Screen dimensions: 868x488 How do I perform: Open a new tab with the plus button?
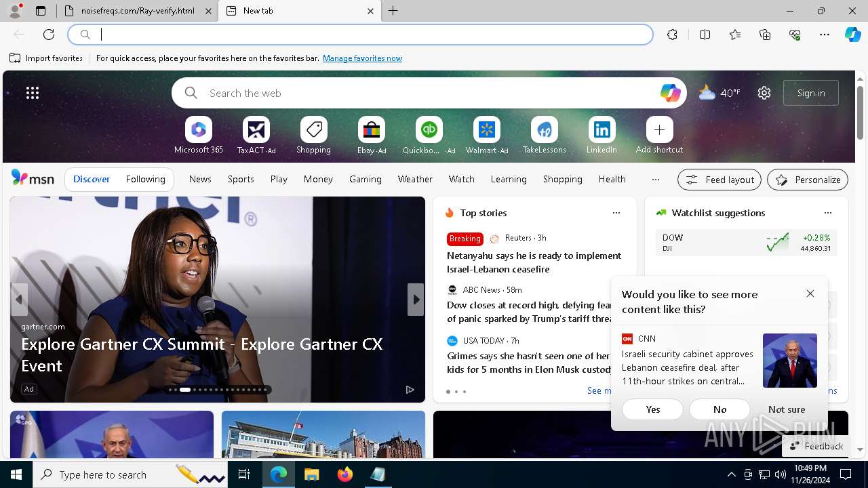393,11
